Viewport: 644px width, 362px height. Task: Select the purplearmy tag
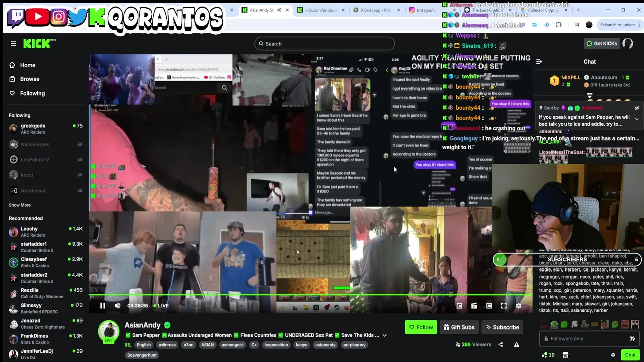[x=354, y=345]
